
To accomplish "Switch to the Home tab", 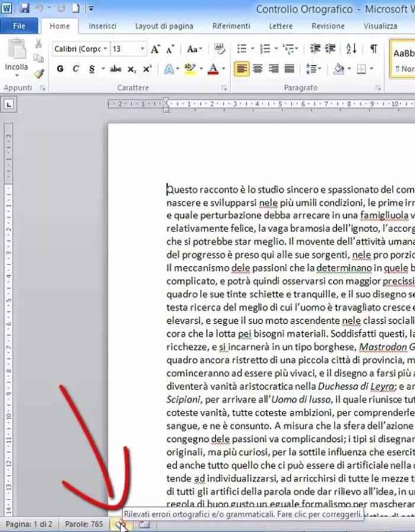I will click(x=60, y=26).
